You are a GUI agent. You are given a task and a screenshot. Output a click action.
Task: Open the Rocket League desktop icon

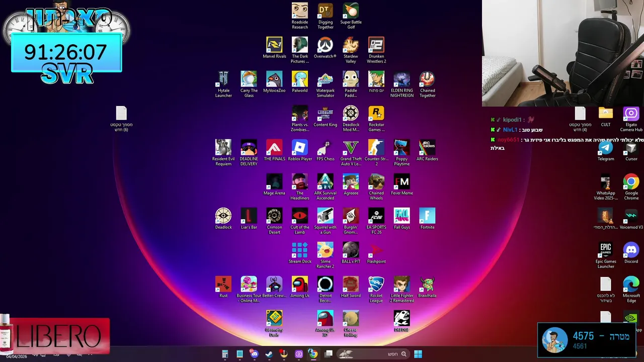tap(376, 290)
